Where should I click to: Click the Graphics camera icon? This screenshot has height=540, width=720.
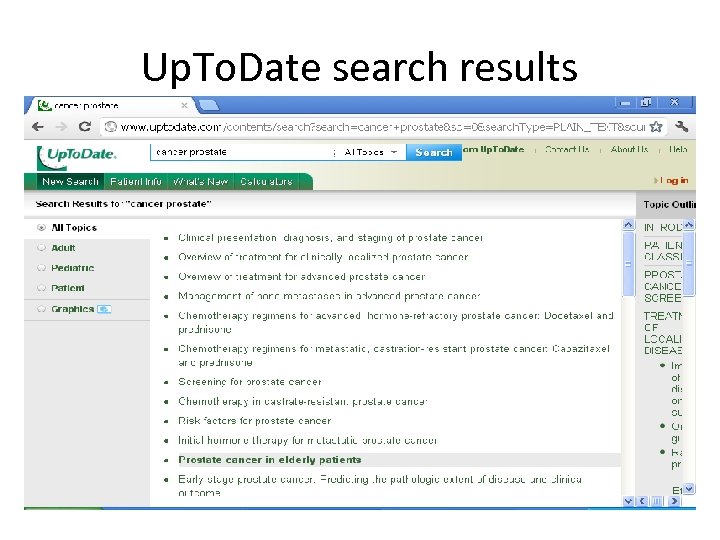(104, 309)
